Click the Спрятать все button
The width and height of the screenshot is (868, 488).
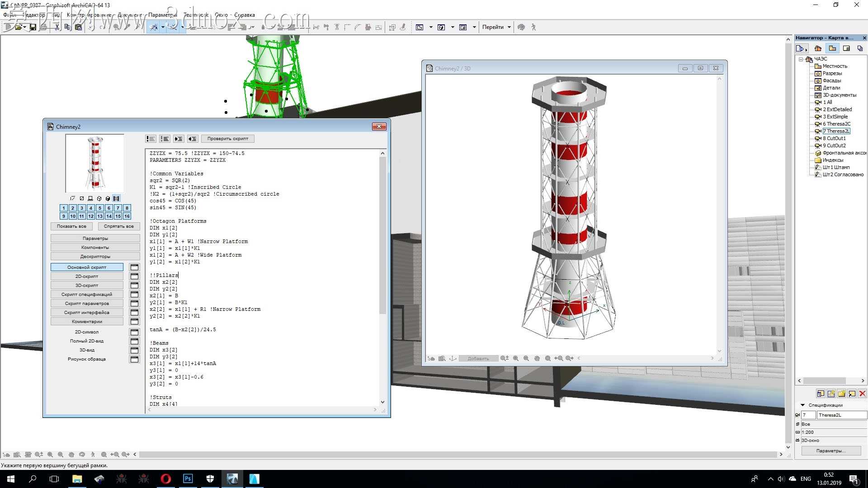[119, 226]
